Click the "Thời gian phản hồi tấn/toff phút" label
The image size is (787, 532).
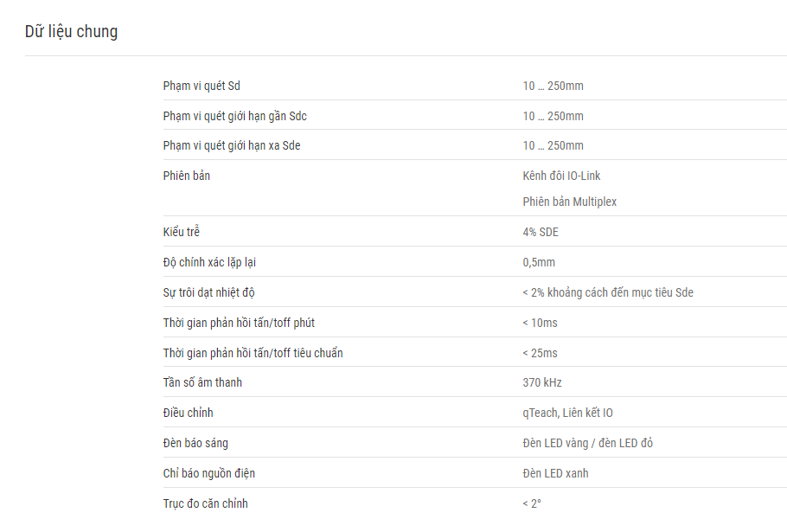tap(245, 323)
